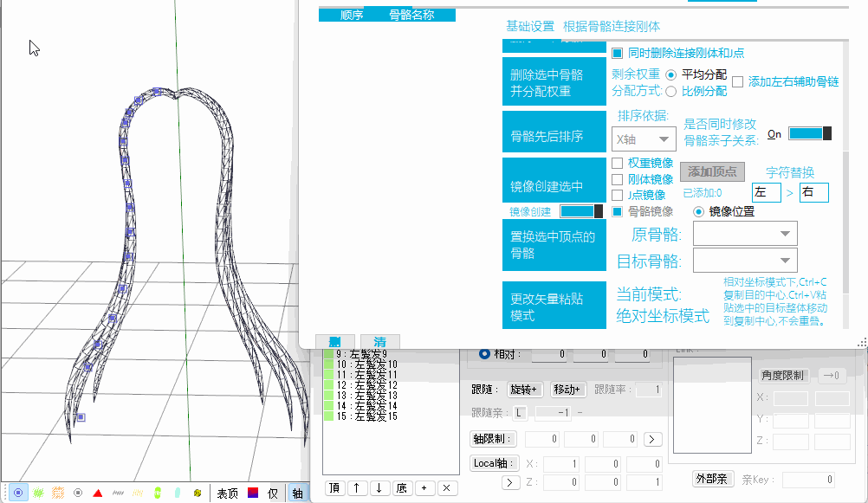Expand the 原骨骼 dropdown
Viewport: 868px width, 503px height.
(x=745, y=234)
